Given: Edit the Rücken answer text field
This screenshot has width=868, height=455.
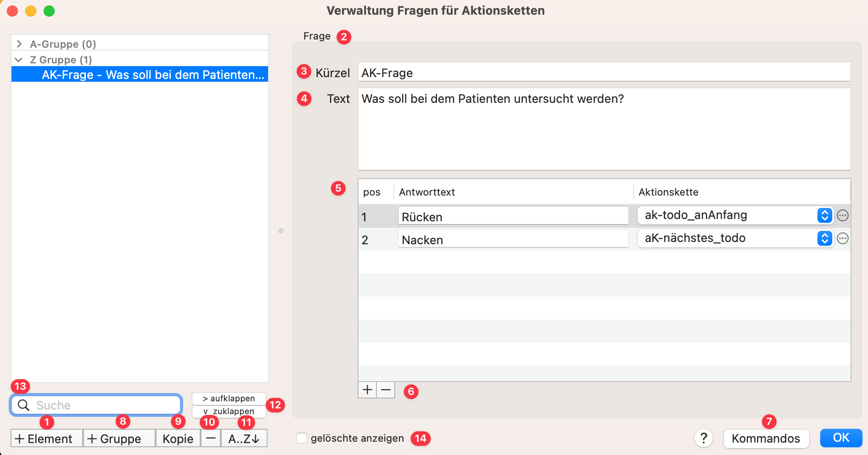Looking at the screenshot, I should point(513,216).
